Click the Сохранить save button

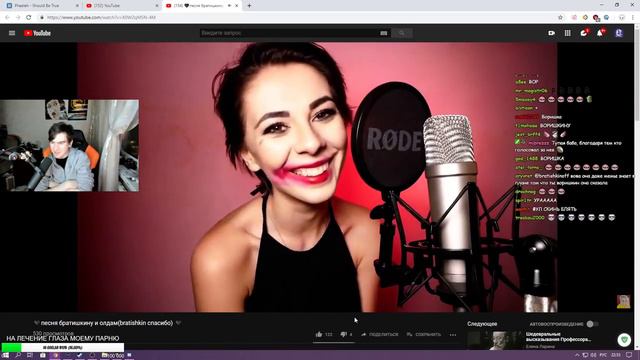(424, 334)
